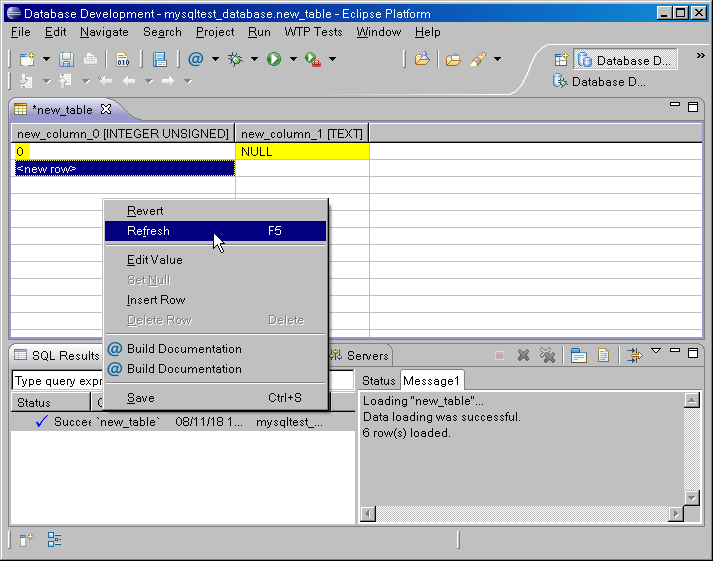Click the Open Perspective icon
713x561 pixels.
click(x=561, y=61)
